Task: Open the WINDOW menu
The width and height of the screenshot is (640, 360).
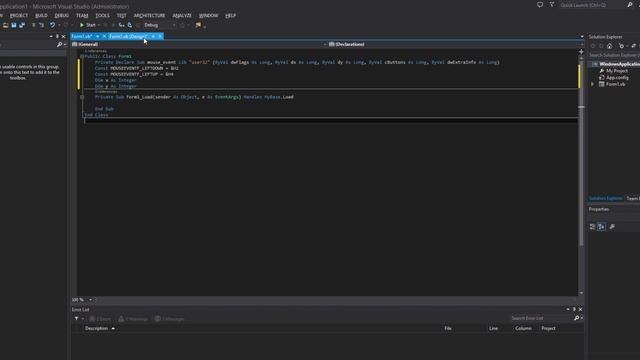Action: 209,16
